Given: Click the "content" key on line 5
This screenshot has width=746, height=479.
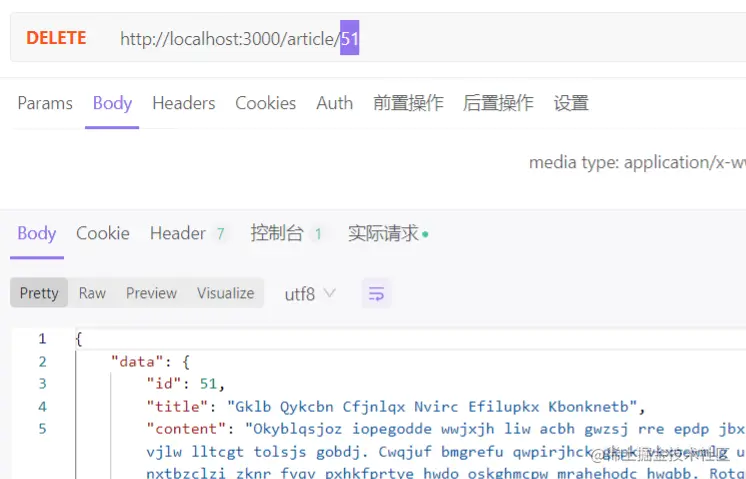Looking at the screenshot, I should (186, 429).
